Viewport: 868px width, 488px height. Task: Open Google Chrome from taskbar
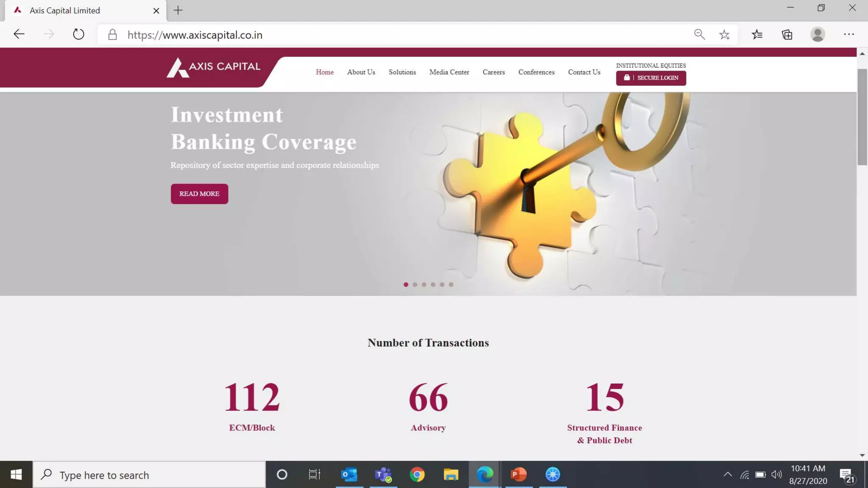pyautogui.click(x=417, y=474)
